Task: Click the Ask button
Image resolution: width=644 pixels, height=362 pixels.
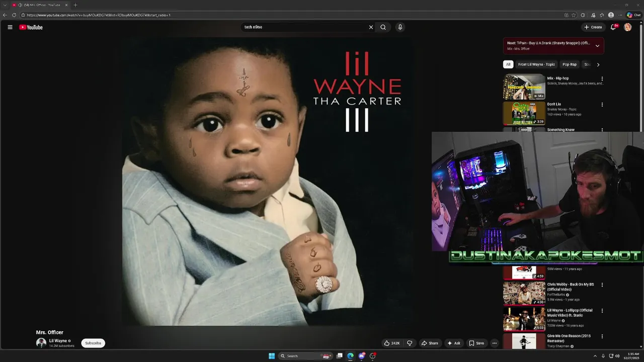Action: coord(453,343)
